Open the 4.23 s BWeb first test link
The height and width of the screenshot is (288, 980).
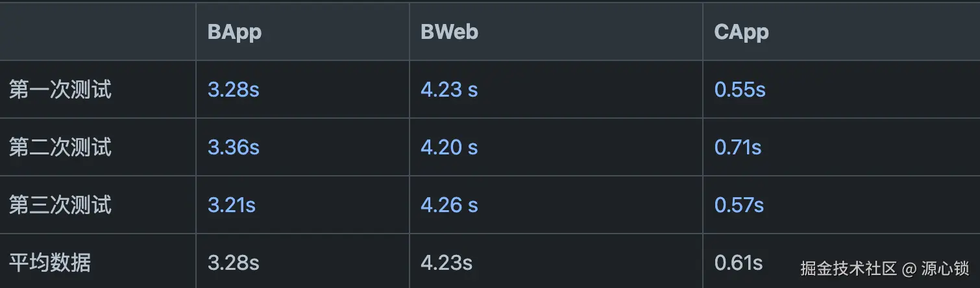448,90
